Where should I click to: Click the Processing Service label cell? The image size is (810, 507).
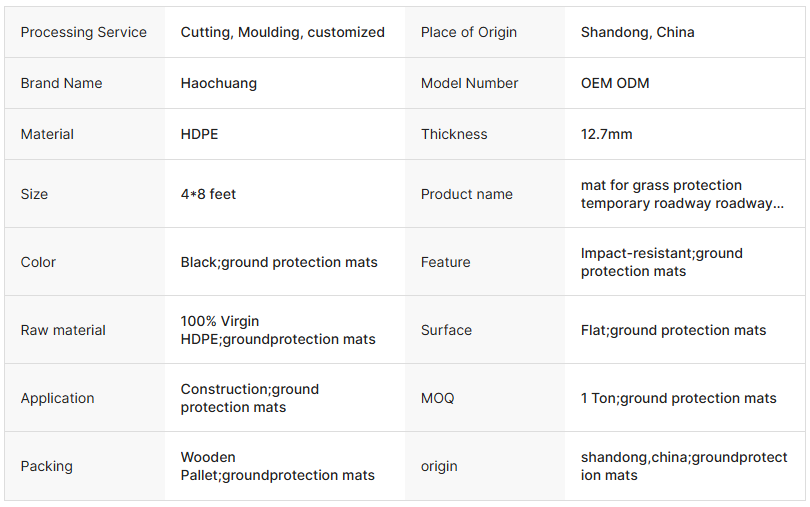83,32
